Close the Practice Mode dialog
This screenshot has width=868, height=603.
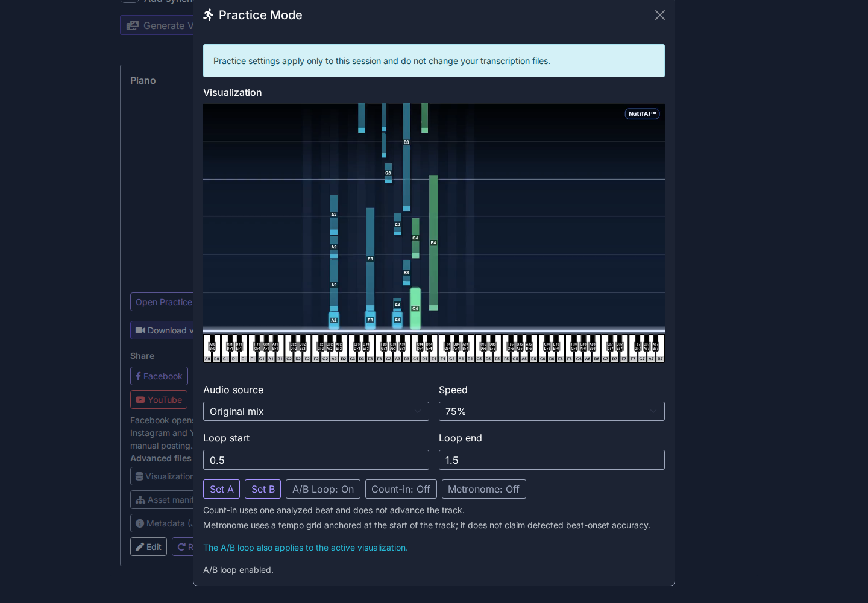tap(660, 15)
